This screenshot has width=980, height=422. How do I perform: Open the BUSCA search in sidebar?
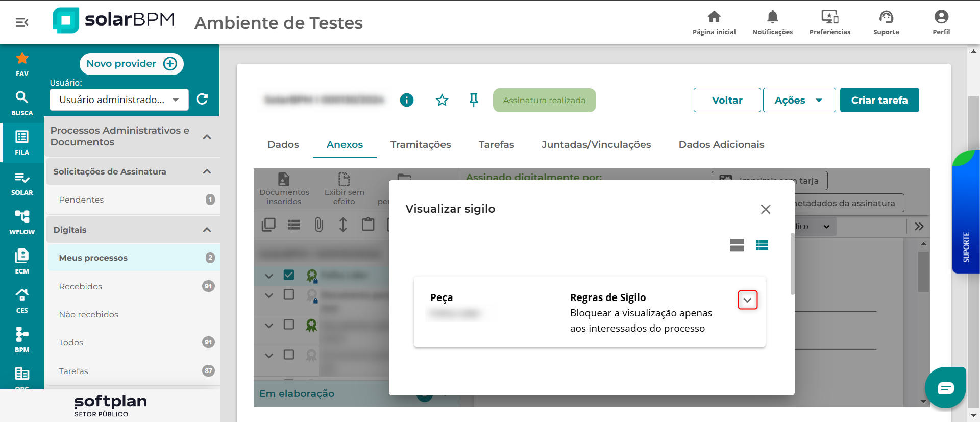(x=22, y=103)
